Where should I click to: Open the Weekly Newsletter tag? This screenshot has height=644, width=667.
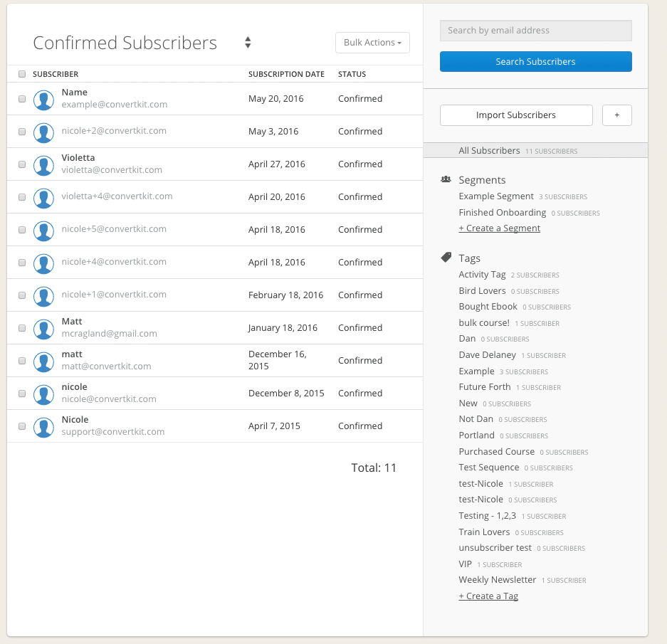(498, 580)
